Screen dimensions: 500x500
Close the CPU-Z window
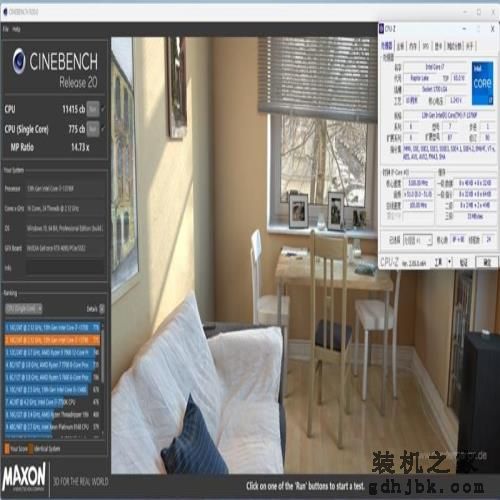[492, 29]
